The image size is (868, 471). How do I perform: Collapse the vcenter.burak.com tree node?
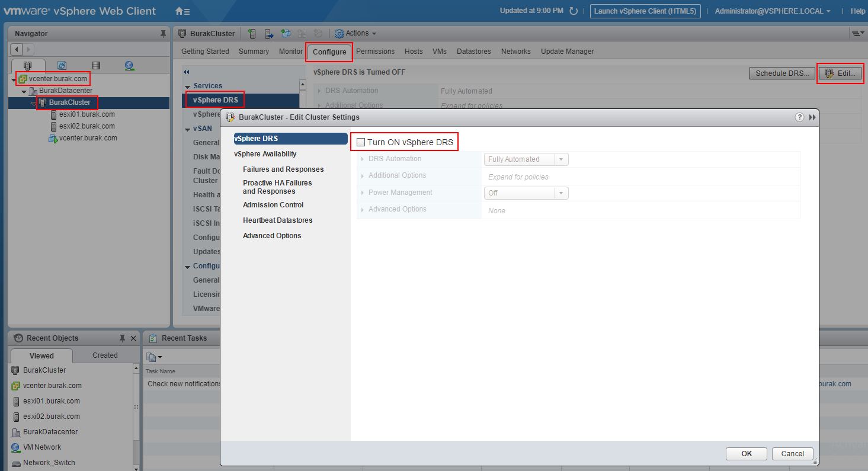pos(14,79)
